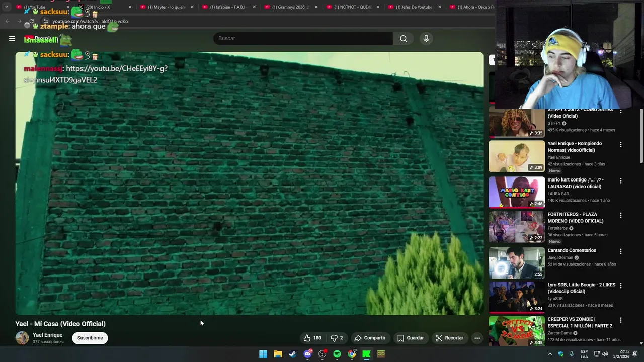This screenshot has width=644, height=362.
Task: Open CREEPER VS ZOMBIE thumbnail
Action: [x=517, y=331]
